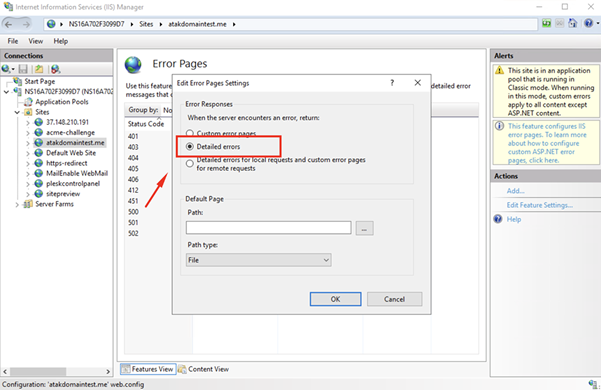This screenshot has width=601, height=390.
Task: Select the 502 status code row
Action: (x=133, y=233)
